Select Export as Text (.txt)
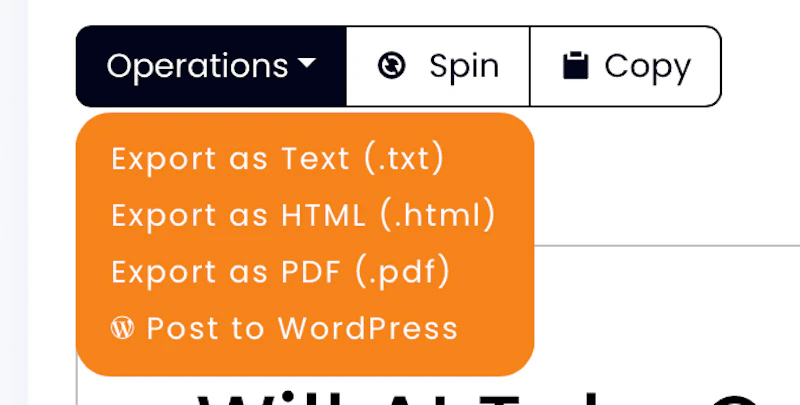The width and height of the screenshot is (800, 405). click(x=277, y=159)
